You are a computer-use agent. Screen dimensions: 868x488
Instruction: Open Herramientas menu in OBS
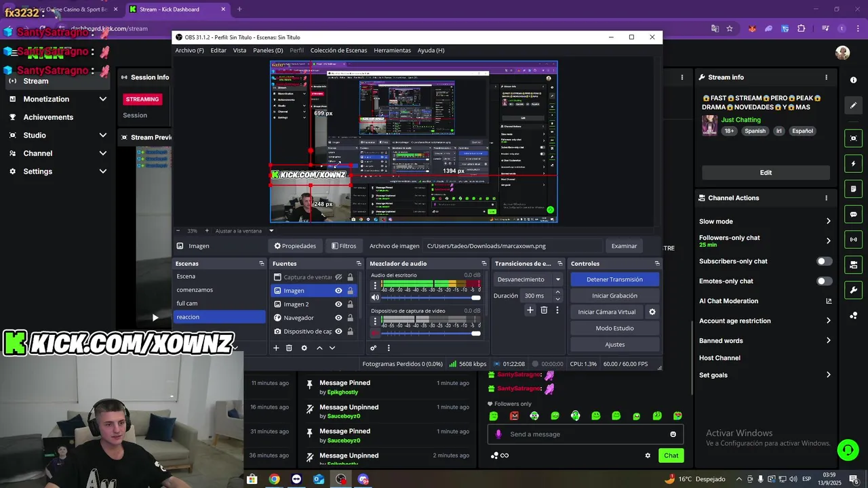point(392,50)
